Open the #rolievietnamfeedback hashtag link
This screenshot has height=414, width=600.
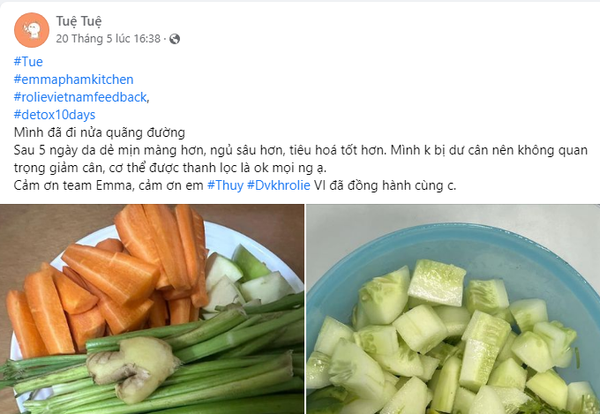click(x=80, y=97)
